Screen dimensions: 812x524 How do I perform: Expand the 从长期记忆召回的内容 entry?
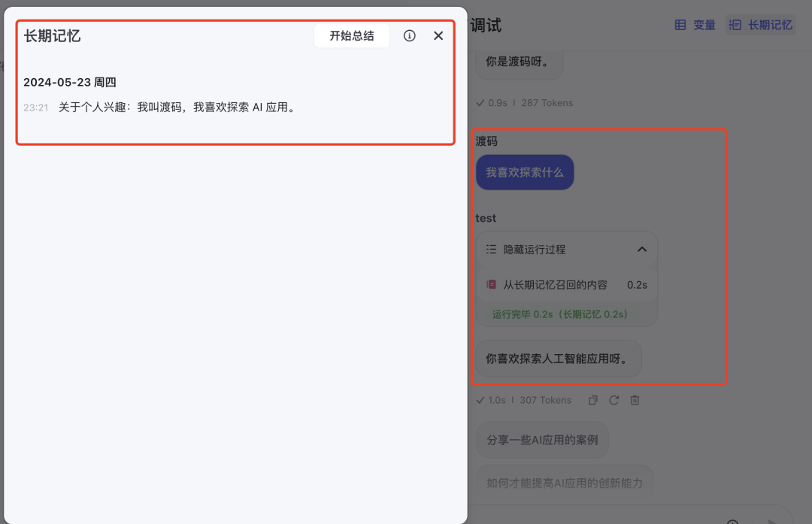click(x=556, y=284)
